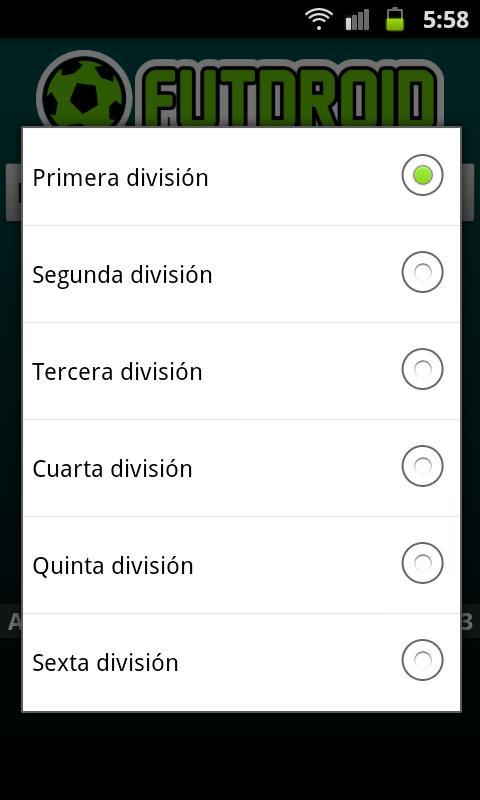This screenshot has height=800, width=480.
Task: Choose the Segunda división text label
Action: [x=122, y=276]
